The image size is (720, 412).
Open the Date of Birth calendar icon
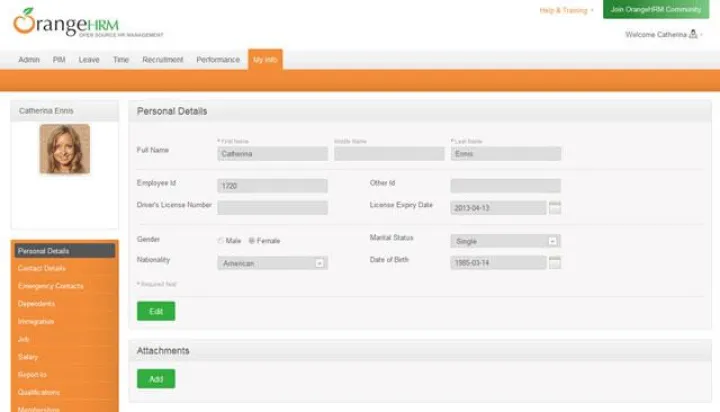pyautogui.click(x=555, y=262)
